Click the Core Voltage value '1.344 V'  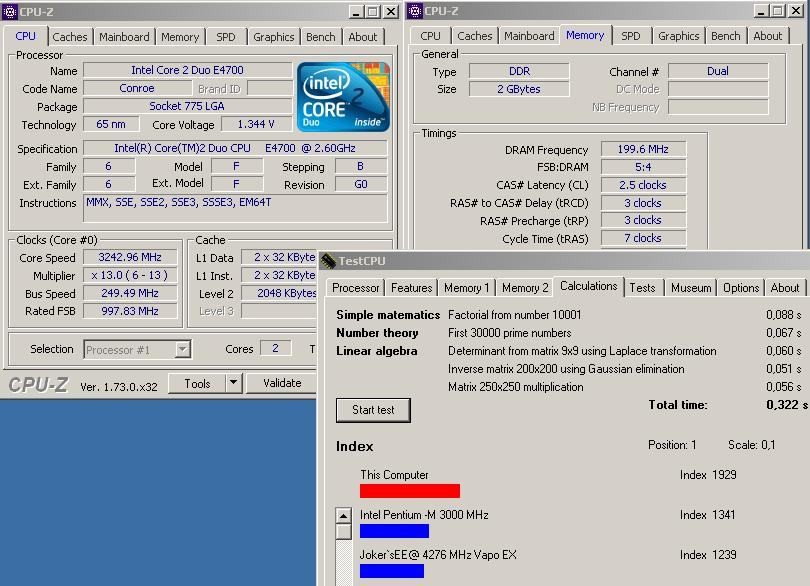click(x=256, y=125)
